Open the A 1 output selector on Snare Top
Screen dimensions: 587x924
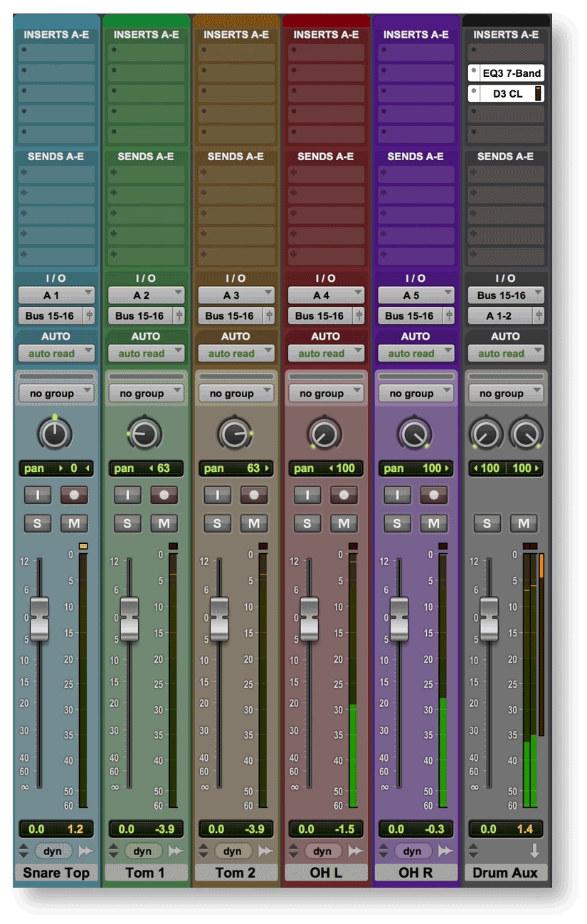pos(56,295)
